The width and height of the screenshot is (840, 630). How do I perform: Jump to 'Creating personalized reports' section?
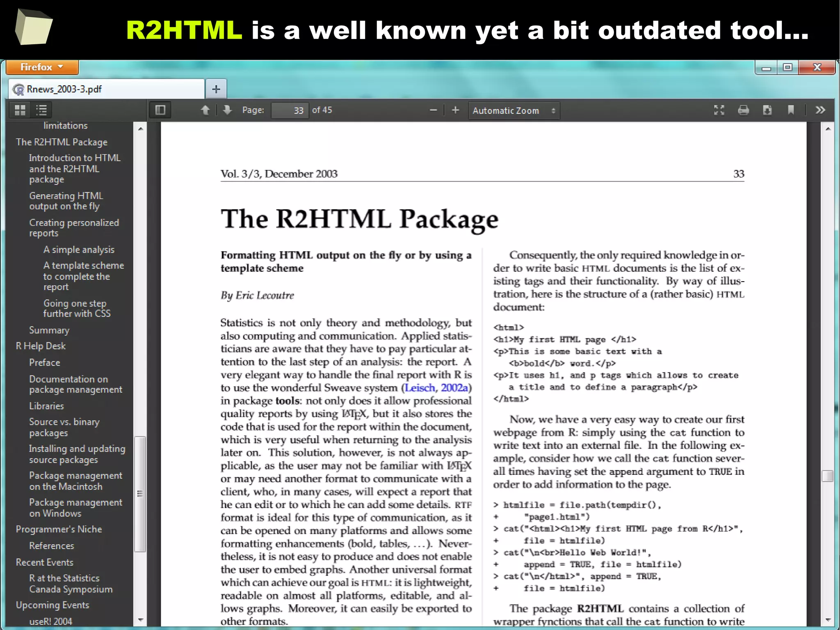[x=74, y=228]
